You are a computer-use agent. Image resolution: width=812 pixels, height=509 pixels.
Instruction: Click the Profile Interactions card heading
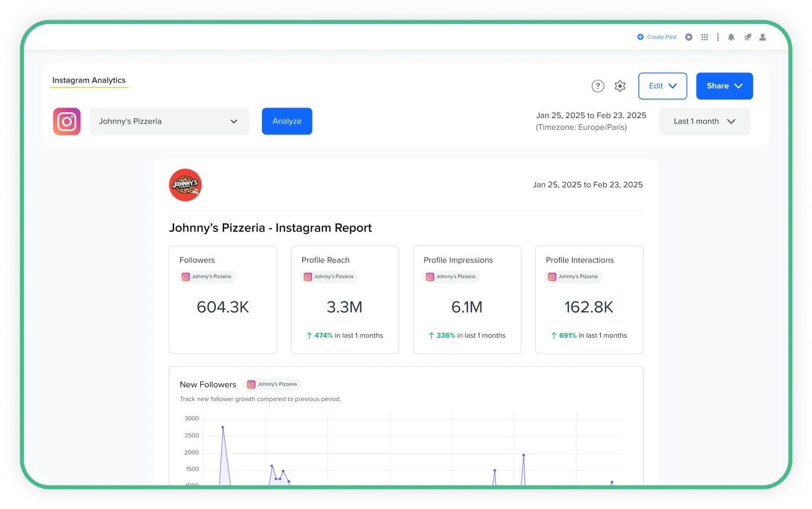tap(580, 260)
